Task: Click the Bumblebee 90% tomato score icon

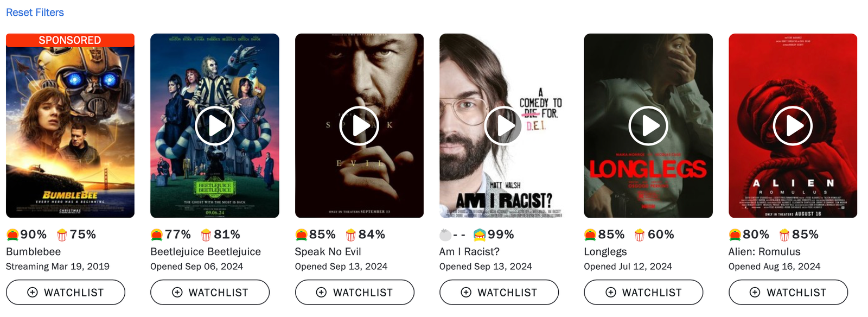Action: click(12, 234)
